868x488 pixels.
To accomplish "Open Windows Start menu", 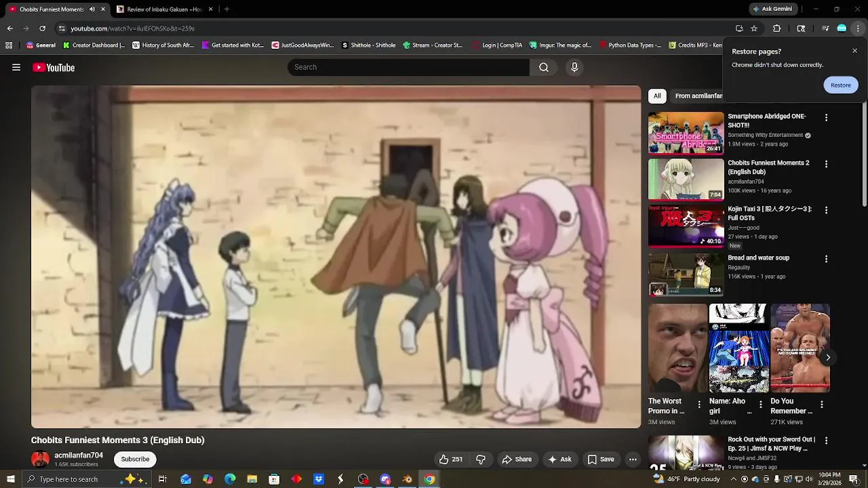I will pyautogui.click(x=10, y=479).
